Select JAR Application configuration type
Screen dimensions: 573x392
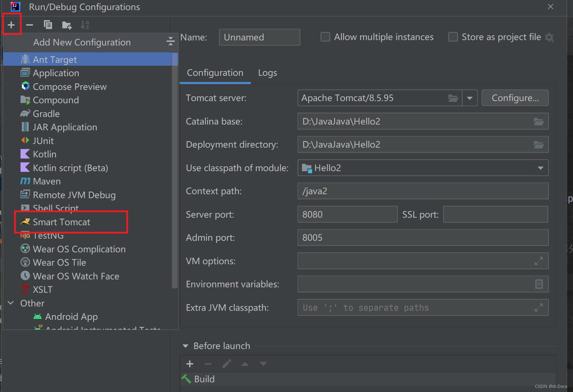click(x=88, y=127)
